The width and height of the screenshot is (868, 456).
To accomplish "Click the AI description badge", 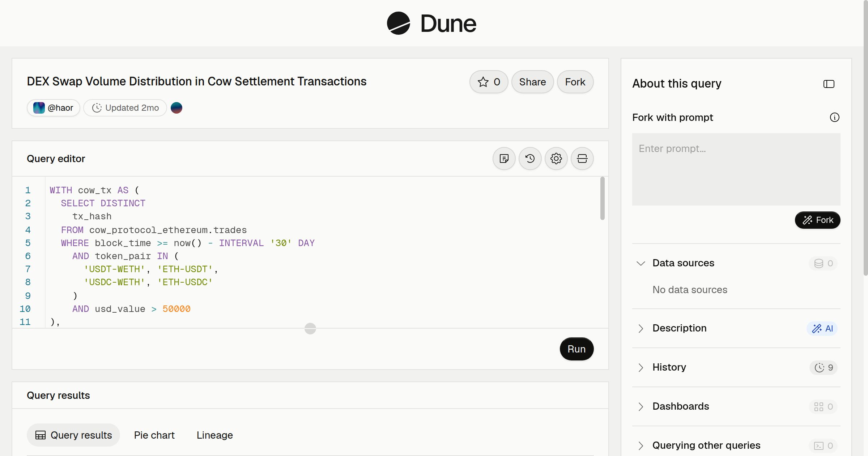I will point(822,329).
